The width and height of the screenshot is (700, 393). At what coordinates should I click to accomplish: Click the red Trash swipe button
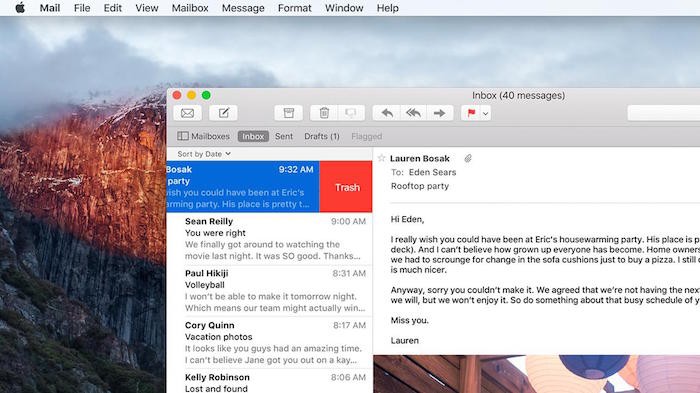346,187
